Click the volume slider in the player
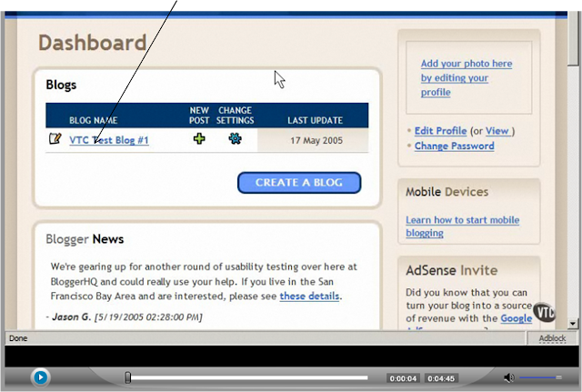 tap(540, 377)
